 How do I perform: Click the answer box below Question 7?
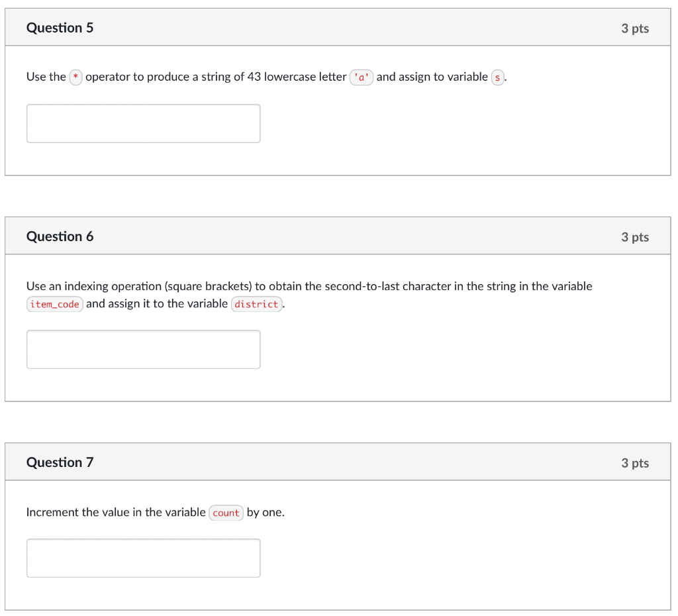coord(143,558)
